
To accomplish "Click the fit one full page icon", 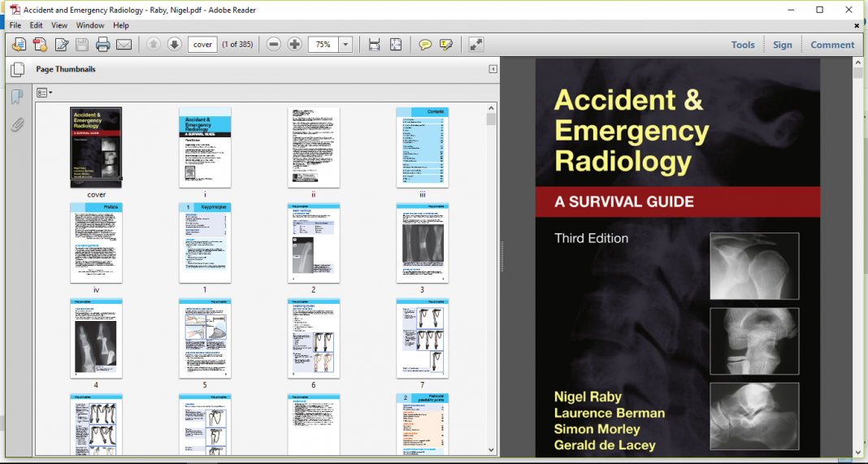I will coord(396,45).
